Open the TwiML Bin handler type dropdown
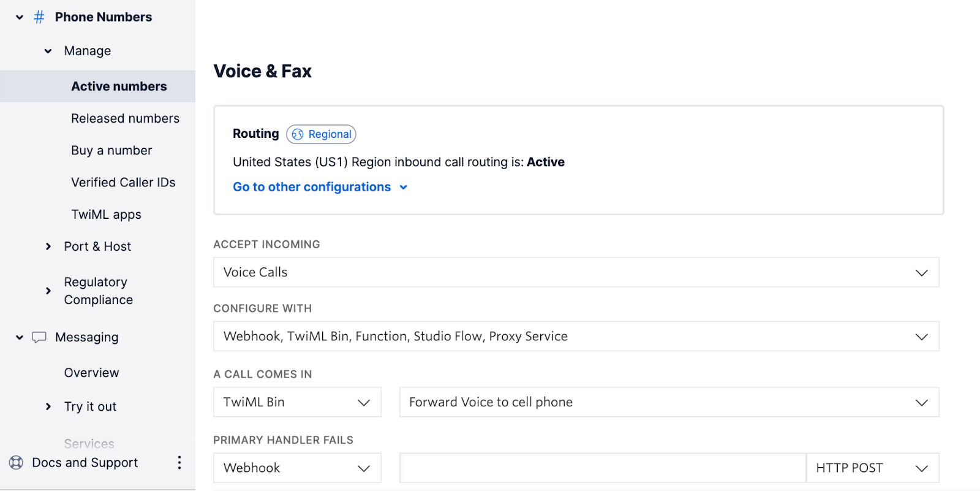The height and width of the screenshot is (491, 980). (297, 402)
